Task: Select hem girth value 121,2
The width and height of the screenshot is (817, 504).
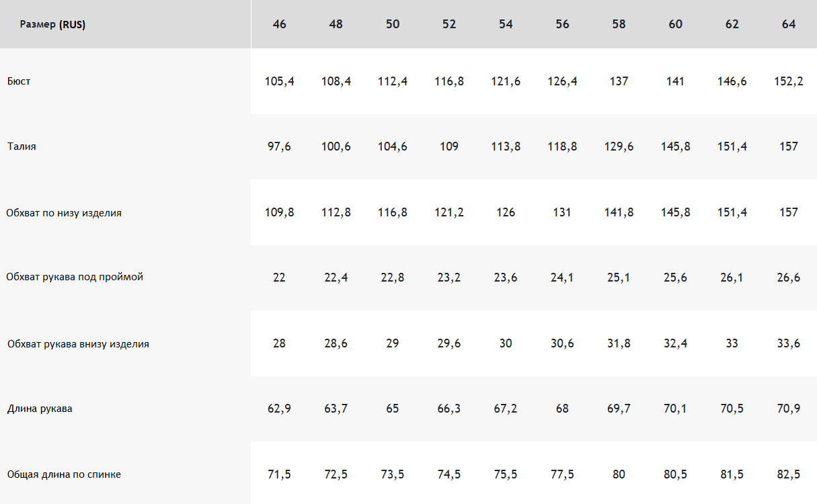Action: [449, 212]
